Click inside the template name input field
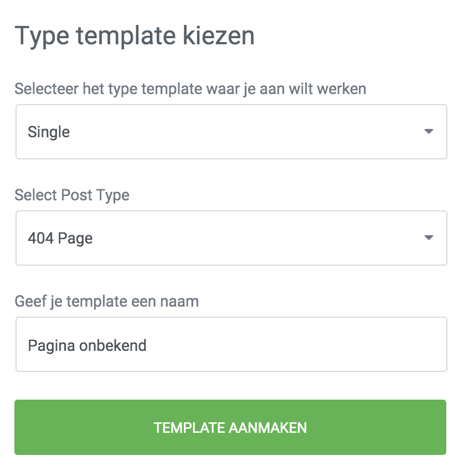Image resolution: width=474 pixels, height=476 pixels. 231,344
